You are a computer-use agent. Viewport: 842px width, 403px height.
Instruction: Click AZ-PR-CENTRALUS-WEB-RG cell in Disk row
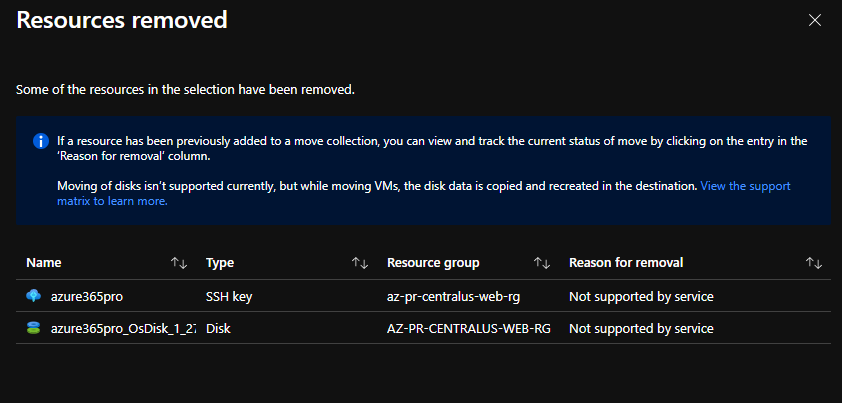(x=469, y=328)
